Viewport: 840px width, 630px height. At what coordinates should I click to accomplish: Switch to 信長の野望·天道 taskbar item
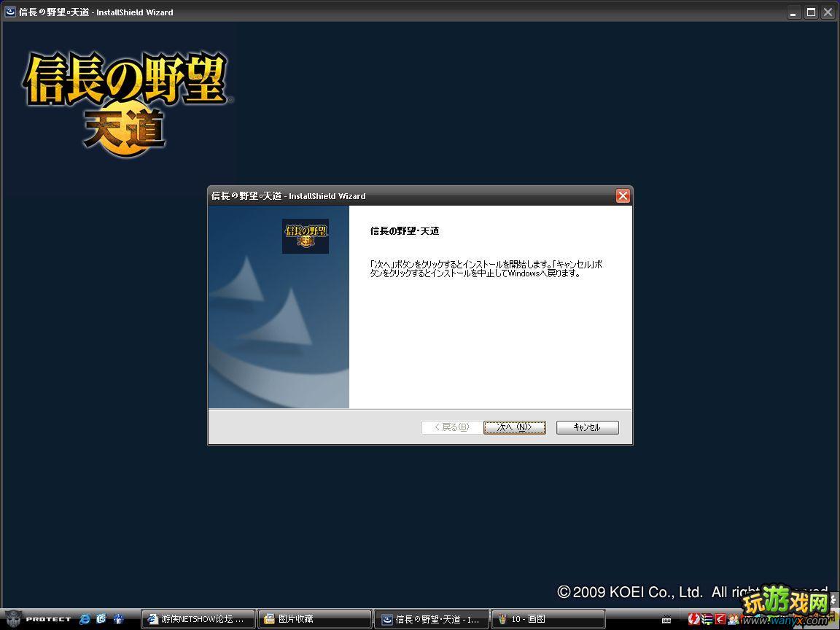(432, 619)
